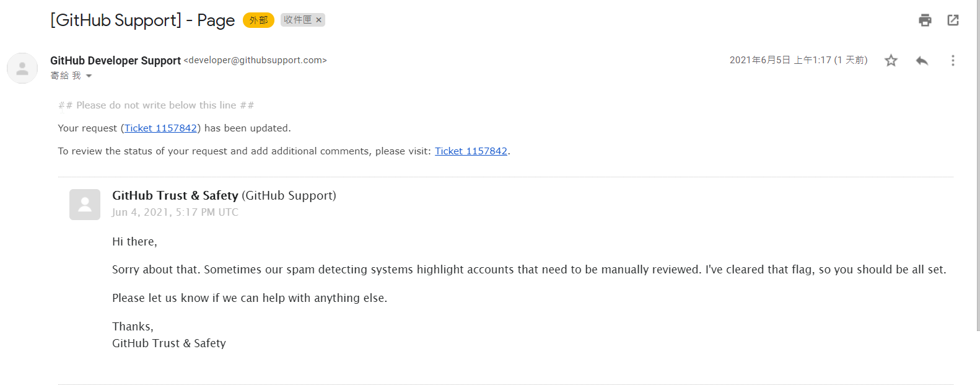Open the email in a new window
The height and width of the screenshot is (385, 980).
coord(953,20)
